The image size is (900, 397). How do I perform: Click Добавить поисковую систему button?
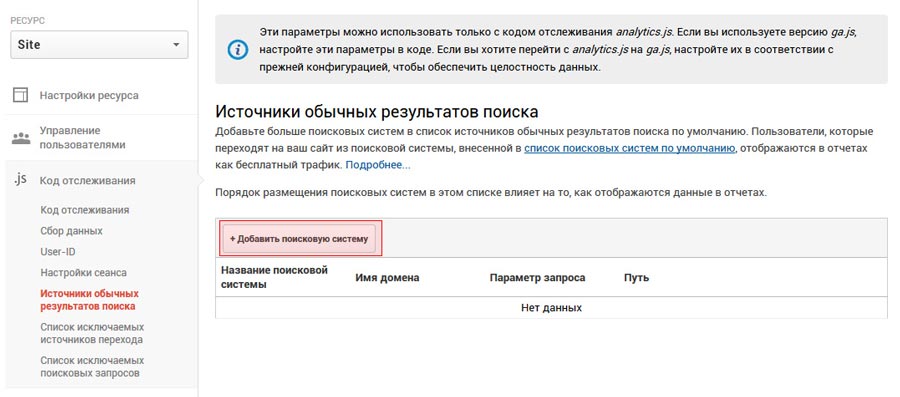pos(299,238)
